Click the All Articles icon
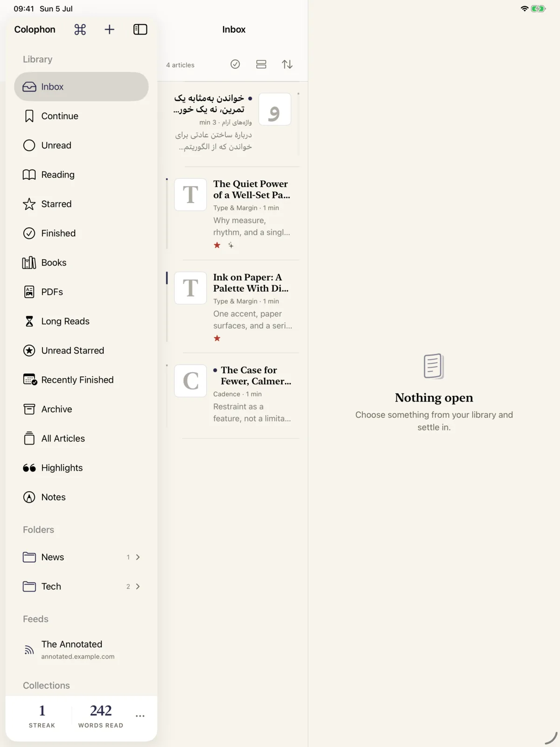560x747 pixels. (29, 438)
